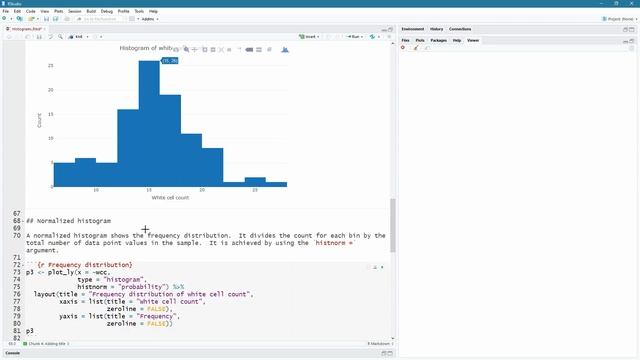The height and width of the screenshot is (360, 640).
Task: Click the text "## Normalized histogram"
Action: 69,221
